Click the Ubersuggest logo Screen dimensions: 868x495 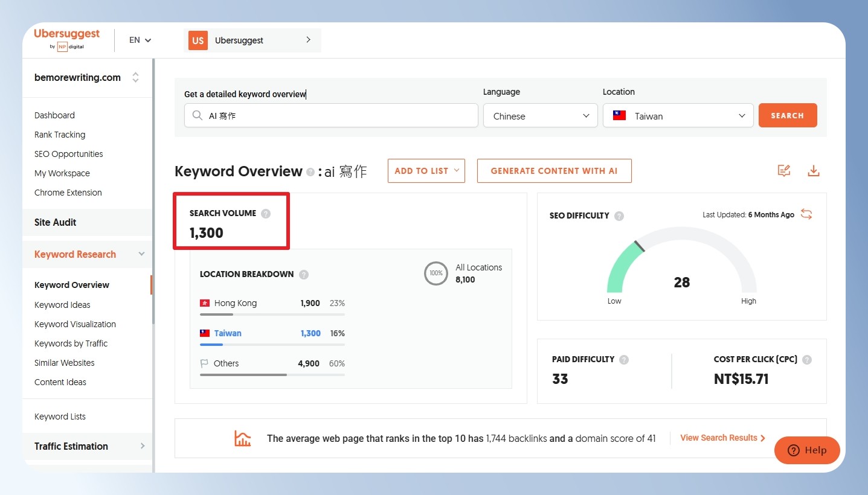[67, 40]
